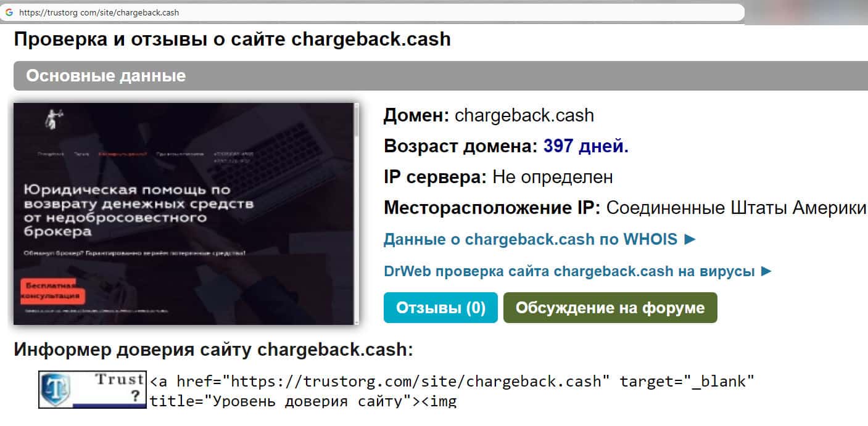Click the Google icon in address bar
868x426 pixels.
(x=9, y=12)
